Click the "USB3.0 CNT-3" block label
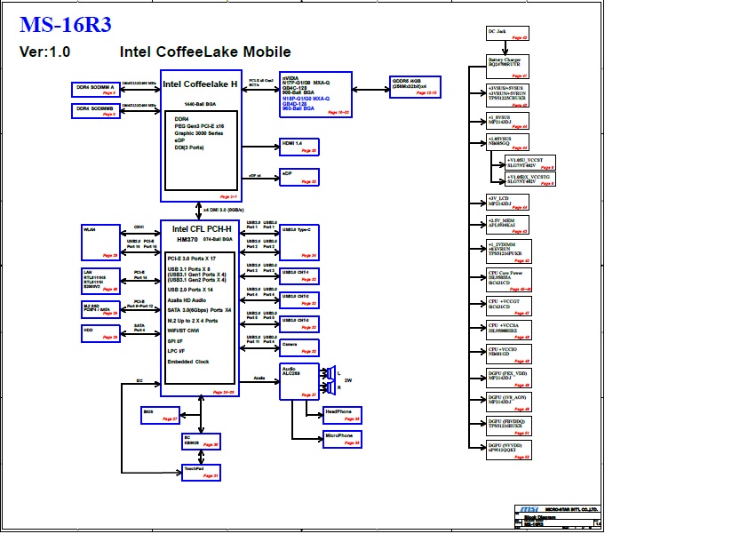The image size is (756, 534). [x=295, y=320]
